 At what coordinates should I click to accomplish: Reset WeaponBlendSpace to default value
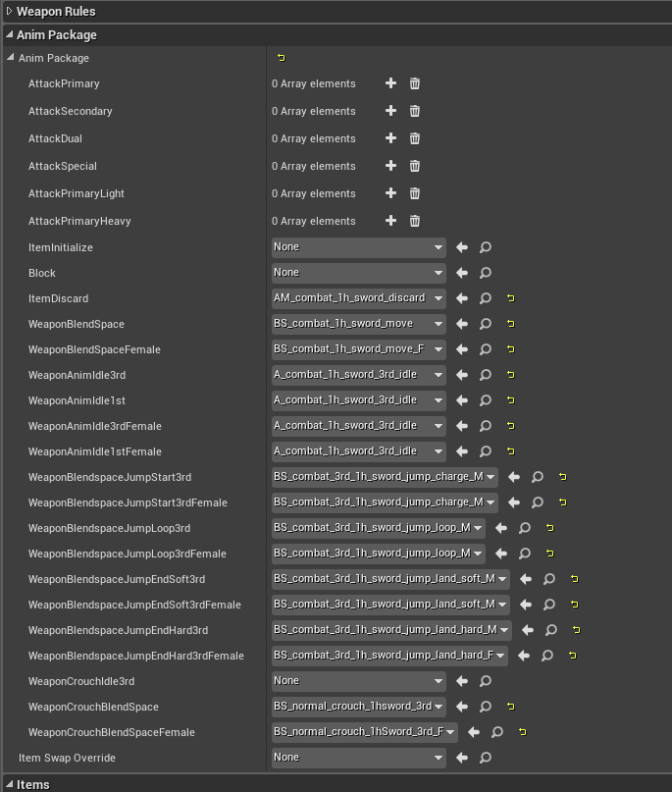[510, 324]
